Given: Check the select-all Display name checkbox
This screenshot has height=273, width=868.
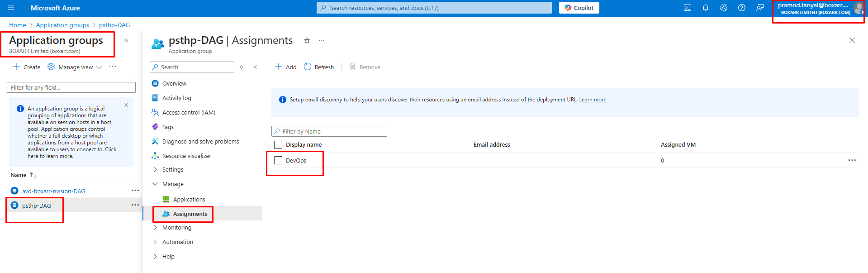Looking at the screenshot, I should coord(278,144).
